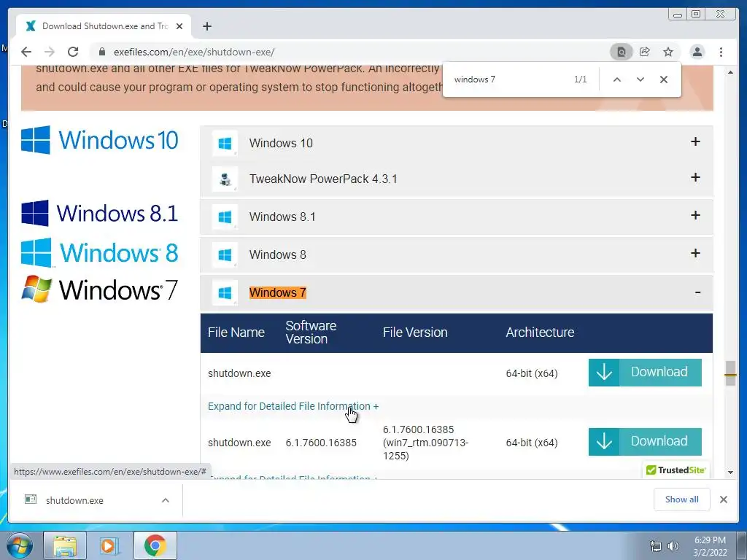Close the downloads bar
Viewport: 747px width, 560px height.
[723, 499]
